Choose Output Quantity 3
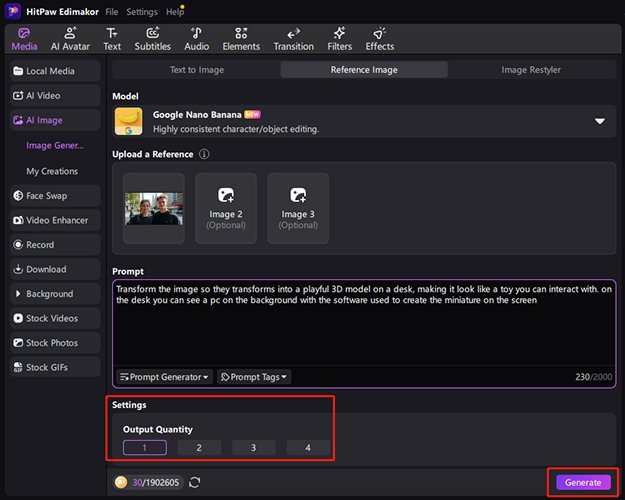The width and height of the screenshot is (625, 500). [254, 448]
